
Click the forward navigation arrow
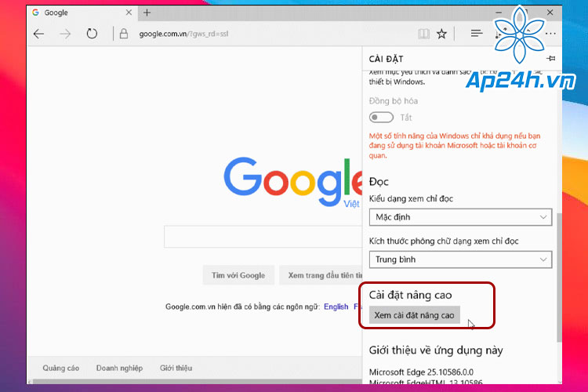point(65,34)
